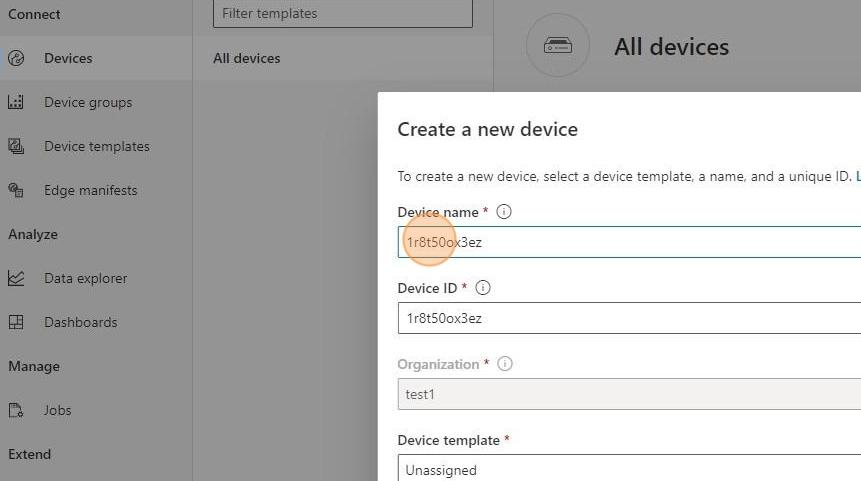Go to Dashboards in navigation
861x481 pixels.
[x=80, y=322]
